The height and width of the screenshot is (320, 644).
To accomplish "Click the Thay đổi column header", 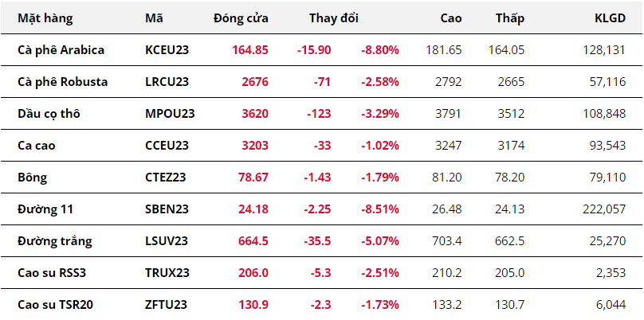I will pos(334,18).
